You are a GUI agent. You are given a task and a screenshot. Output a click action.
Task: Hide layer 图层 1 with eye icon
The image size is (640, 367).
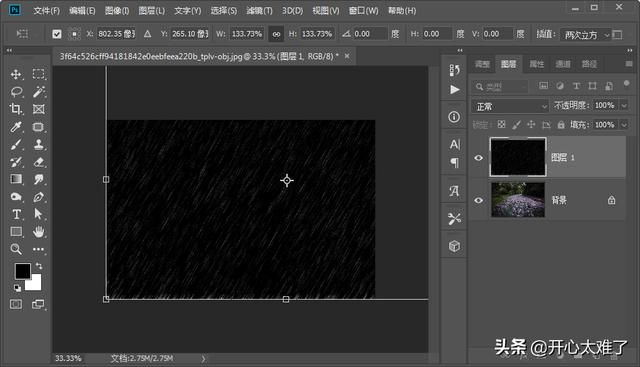(x=479, y=158)
